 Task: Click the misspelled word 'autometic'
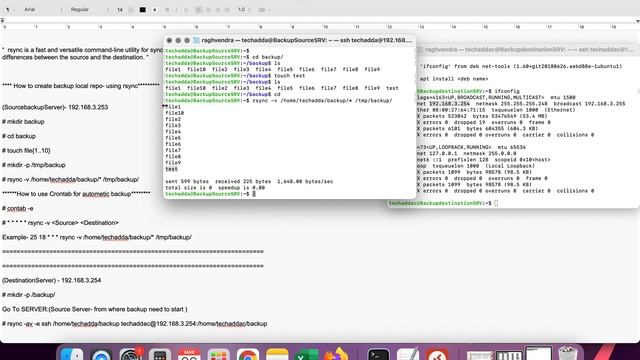(96, 194)
